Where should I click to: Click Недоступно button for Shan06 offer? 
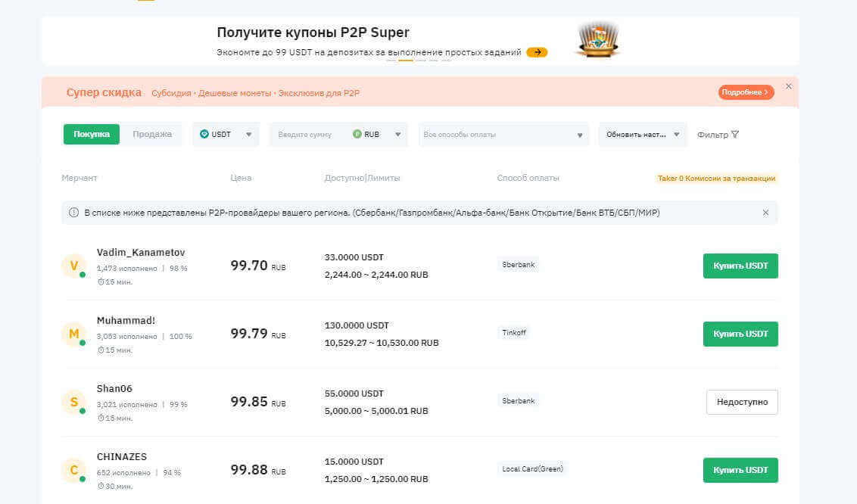pyautogui.click(x=741, y=402)
